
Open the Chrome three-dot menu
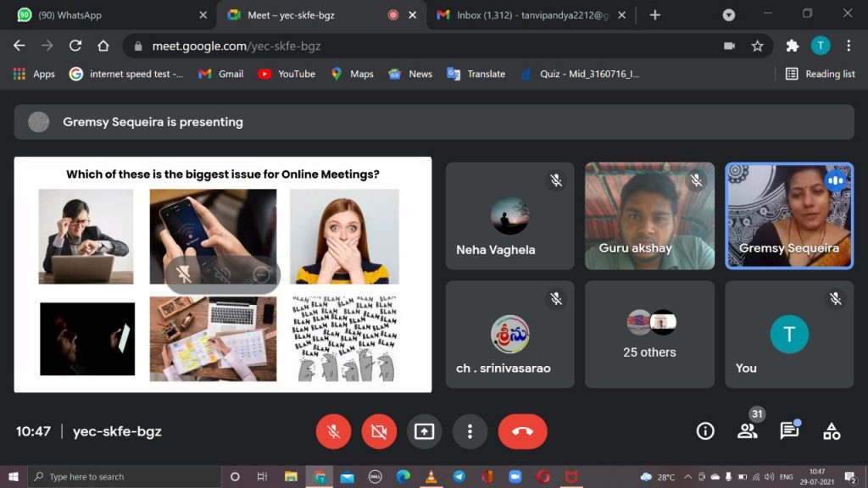pyautogui.click(x=849, y=46)
